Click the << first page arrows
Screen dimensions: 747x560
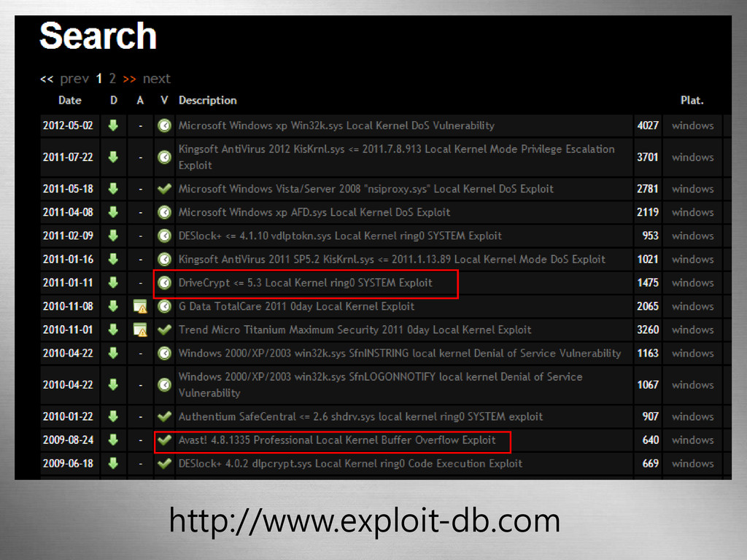tap(47, 79)
